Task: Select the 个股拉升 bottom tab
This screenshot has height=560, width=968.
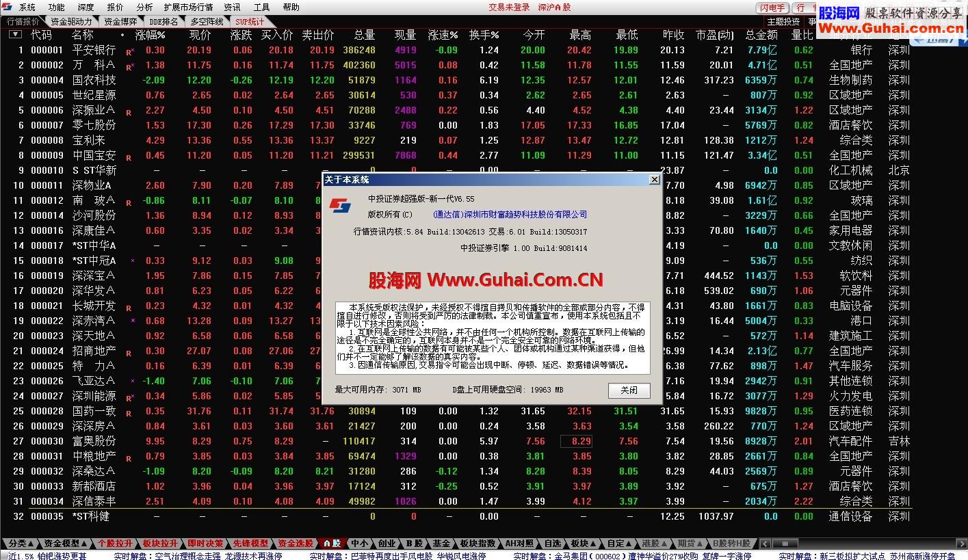Action: click(x=116, y=544)
